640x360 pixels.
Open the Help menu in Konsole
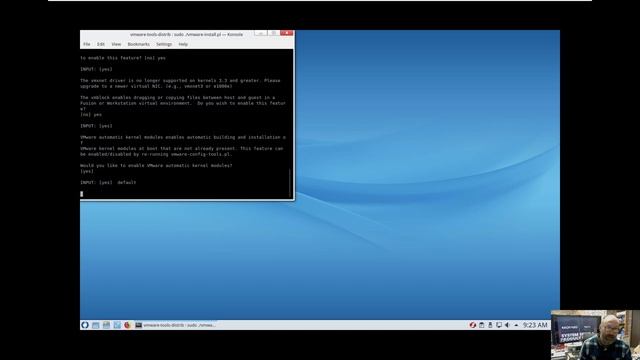coord(183,44)
